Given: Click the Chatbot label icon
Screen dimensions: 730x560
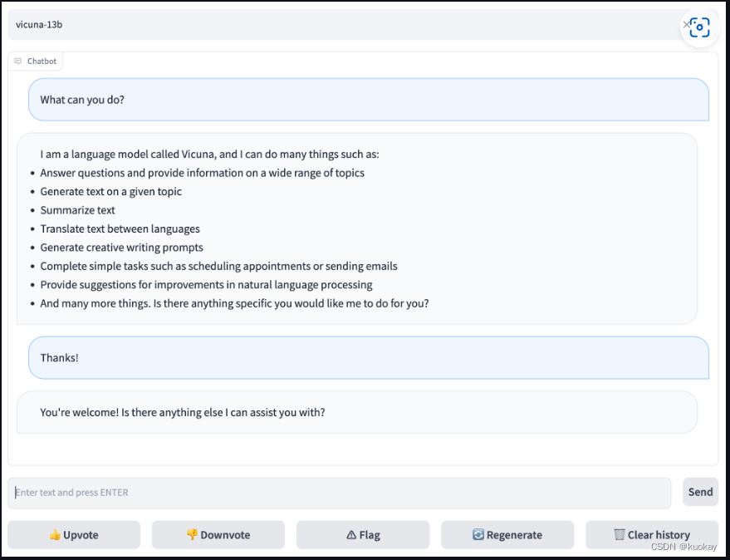Looking at the screenshot, I should (17, 61).
